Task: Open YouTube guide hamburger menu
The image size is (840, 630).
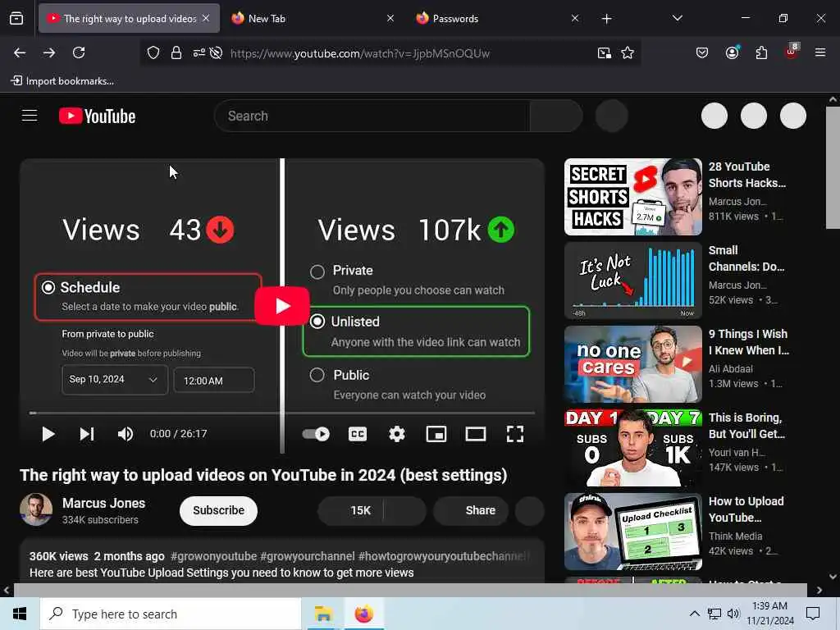Action: pos(30,116)
